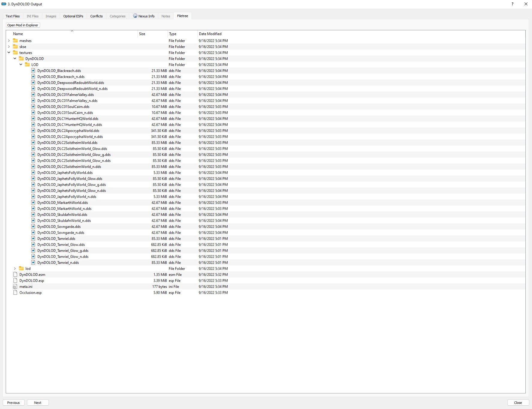
Task: Open the INI Files tab
Action: (33, 16)
